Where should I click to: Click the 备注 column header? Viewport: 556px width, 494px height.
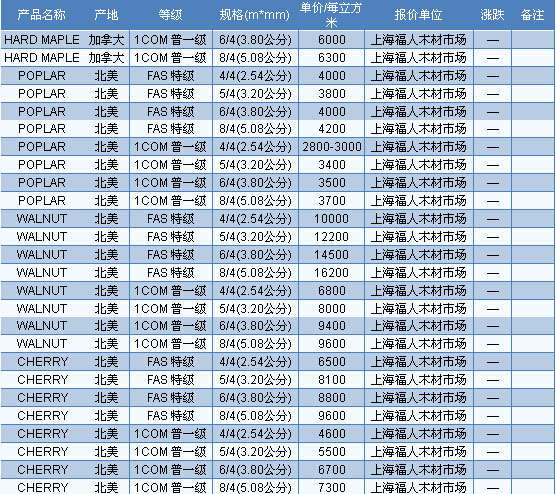click(x=533, y=15)
